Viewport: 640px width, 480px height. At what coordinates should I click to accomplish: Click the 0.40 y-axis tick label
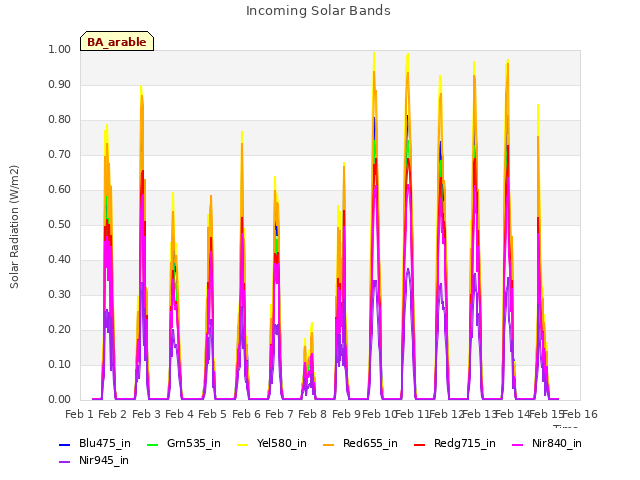[60, 260]
